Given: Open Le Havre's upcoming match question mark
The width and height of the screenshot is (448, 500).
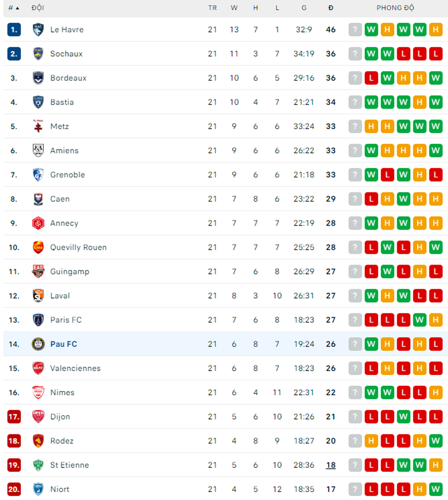Looking at the screenshot, I should [355, 29].
